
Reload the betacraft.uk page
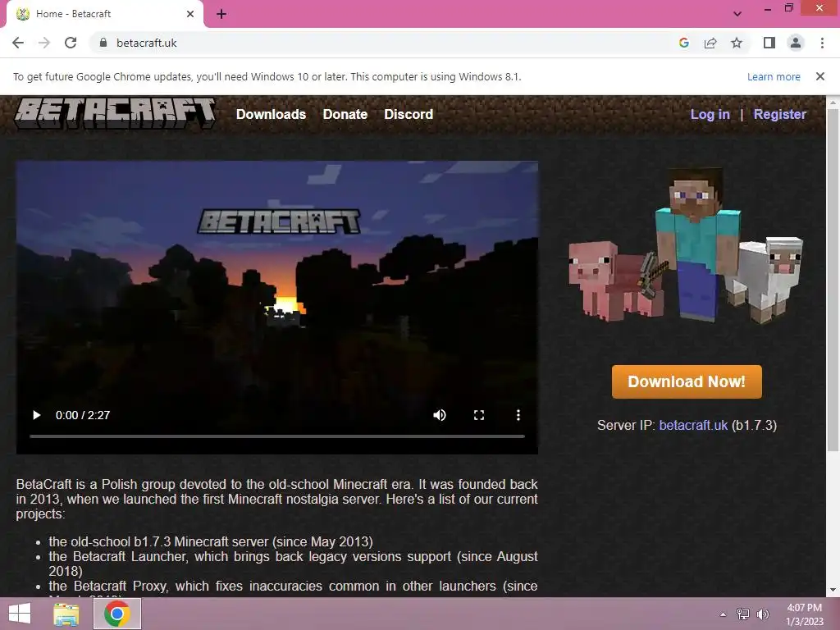tap(71, 43)
